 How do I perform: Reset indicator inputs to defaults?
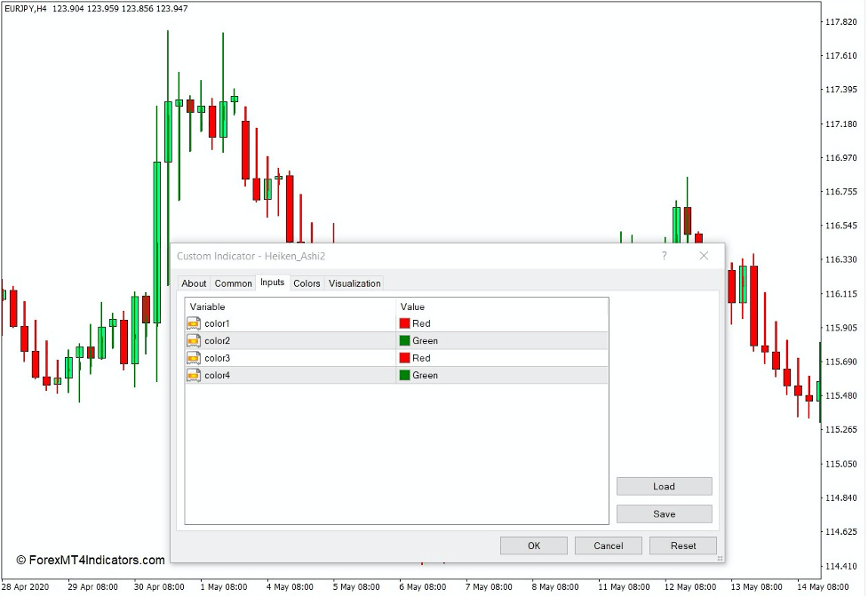[x=682, y=545]
